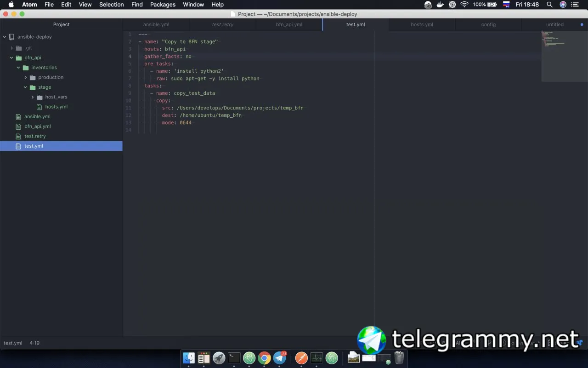Open Telegram from the dock
The height and width of the screenshot is (368, 588).
coord(279,357)
